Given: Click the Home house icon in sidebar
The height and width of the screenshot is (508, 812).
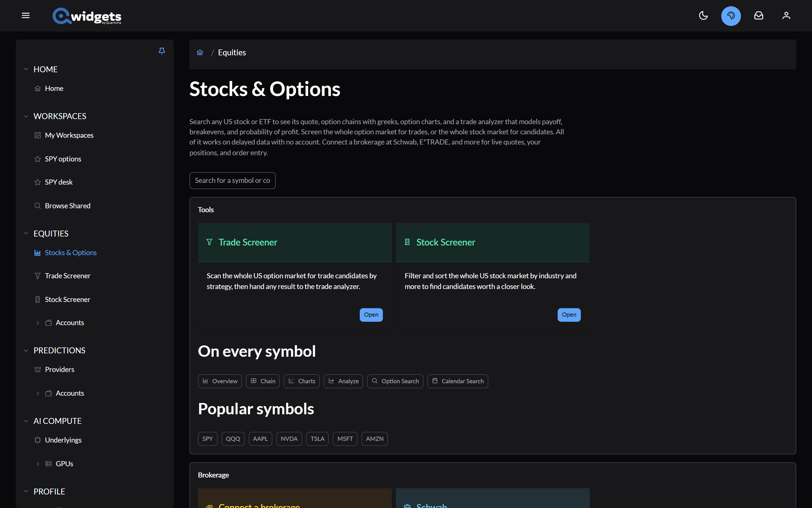Looking at the screenshot, I should tap(37, 88).
